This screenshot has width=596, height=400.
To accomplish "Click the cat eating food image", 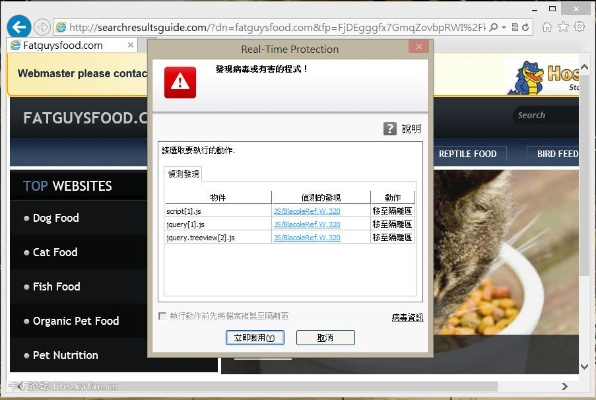I will pos(506,253).
